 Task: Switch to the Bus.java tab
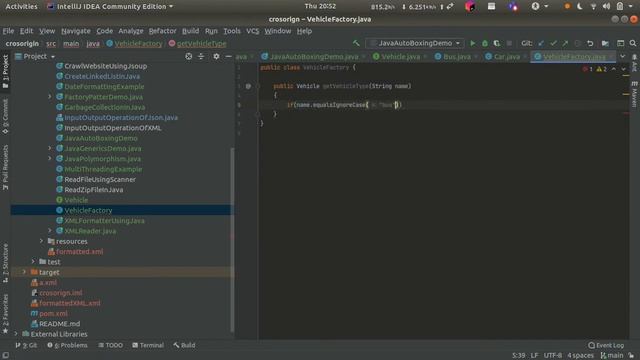pos(456,57)
